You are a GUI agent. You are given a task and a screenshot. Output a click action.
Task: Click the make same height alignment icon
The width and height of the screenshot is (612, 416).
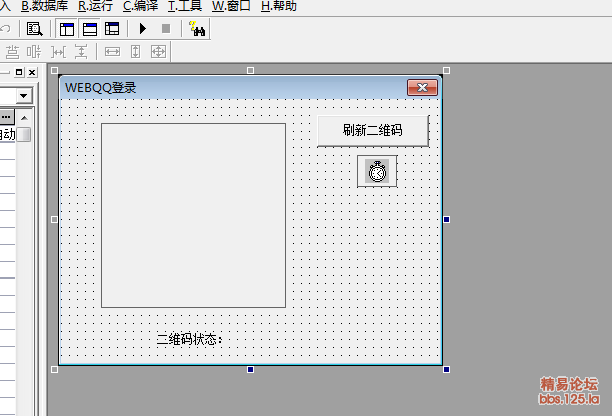[136, 51]
